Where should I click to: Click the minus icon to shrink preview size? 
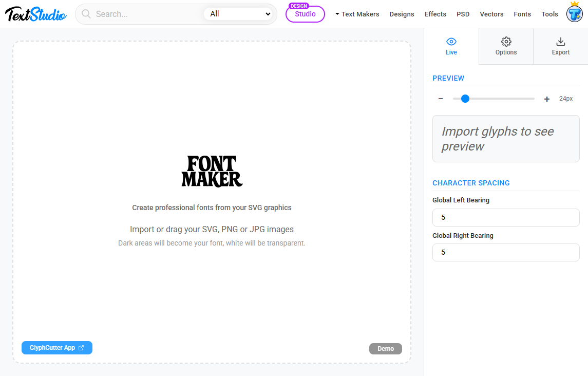tap(441, 98)
